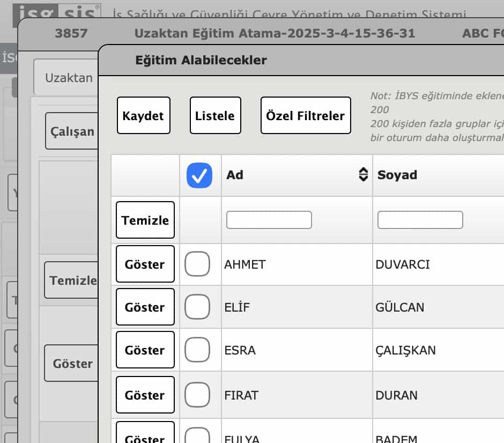
Task: Focus the Ad filter input field
Action: pos(269,220)
